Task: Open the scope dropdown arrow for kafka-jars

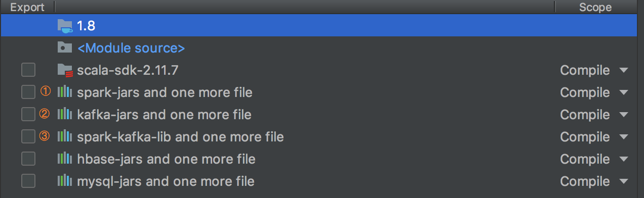Action: point(623,115)
